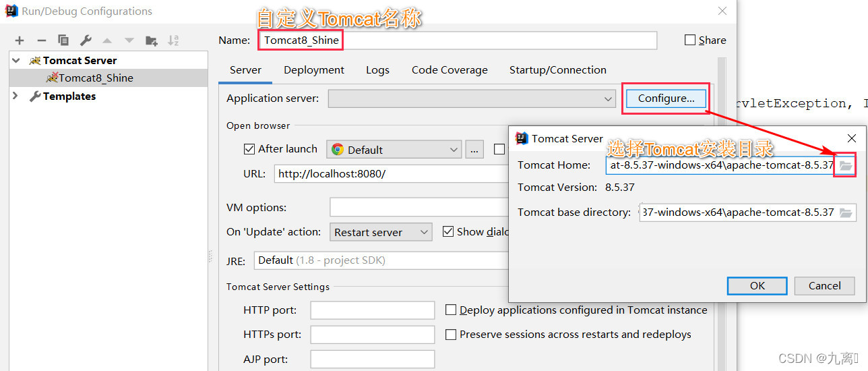
Task: Click the Configure... button
Action: 666,98
